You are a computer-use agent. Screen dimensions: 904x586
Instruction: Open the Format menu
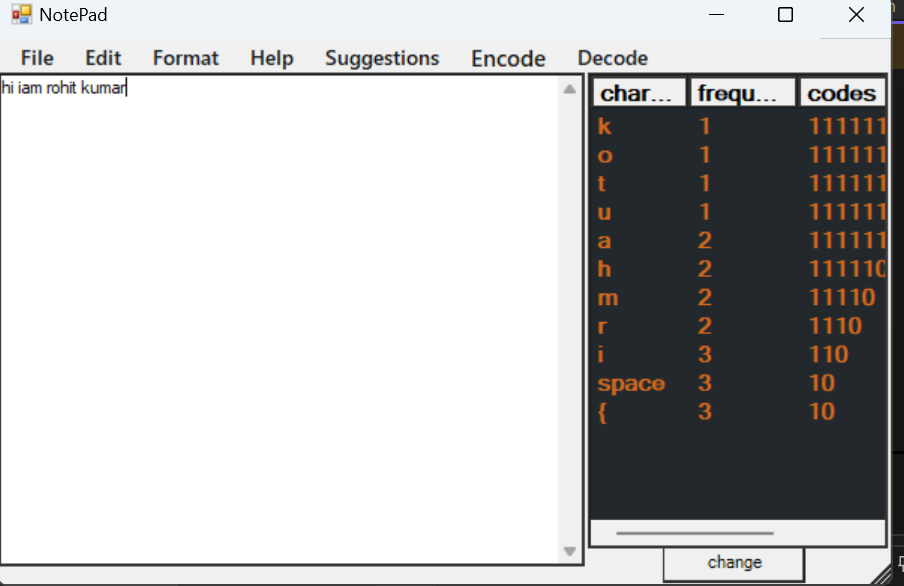coord(185,57)
